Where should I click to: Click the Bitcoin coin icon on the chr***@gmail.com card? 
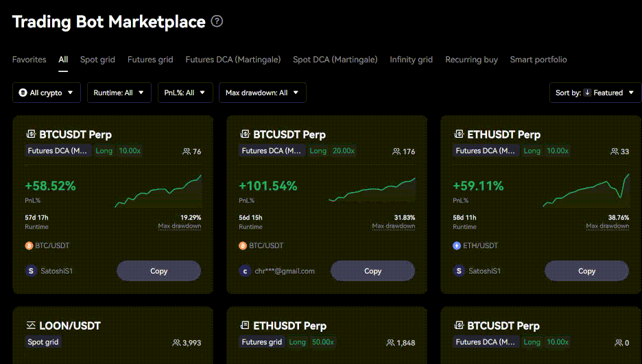tap(243, 246)
